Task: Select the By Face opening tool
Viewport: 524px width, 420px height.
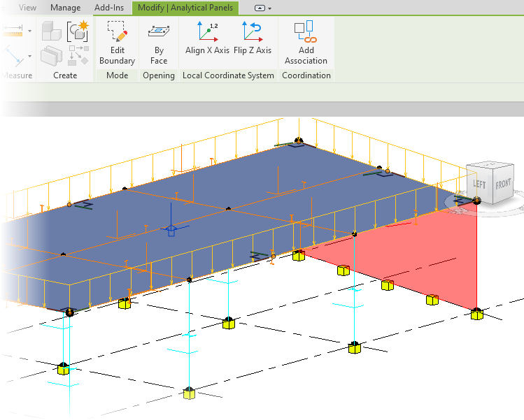Action: coord(159,42)
